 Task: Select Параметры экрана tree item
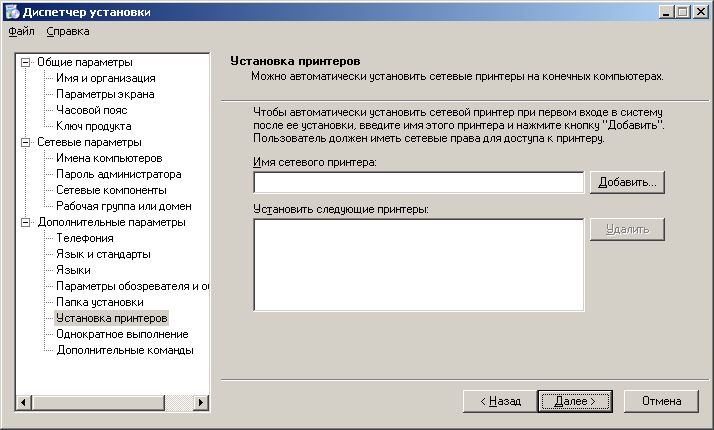(105, 94)
